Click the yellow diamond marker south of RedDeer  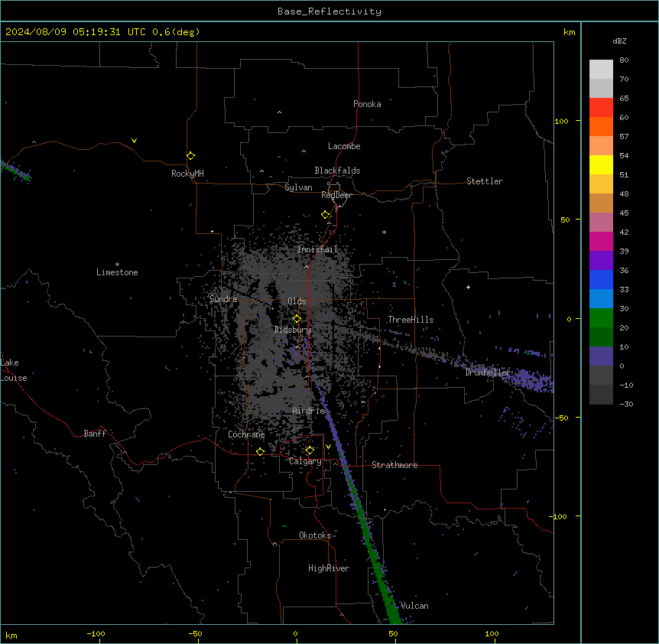point(325,215)
